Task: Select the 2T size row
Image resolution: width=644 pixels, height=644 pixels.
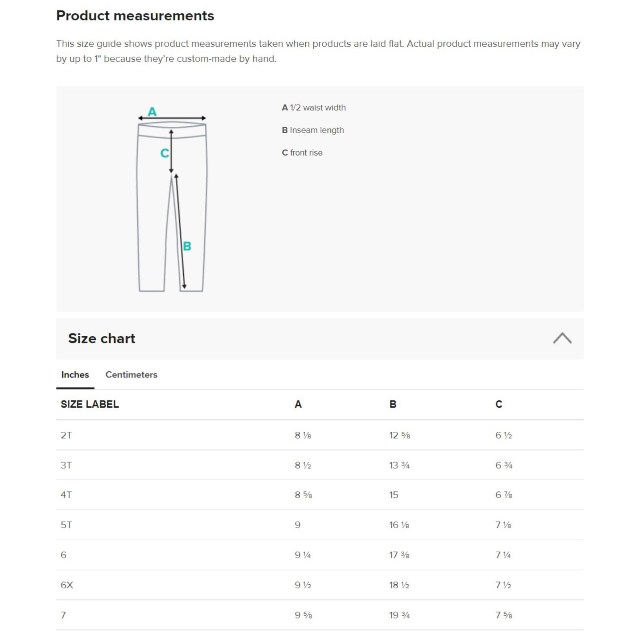Action: tap(320, 435)
